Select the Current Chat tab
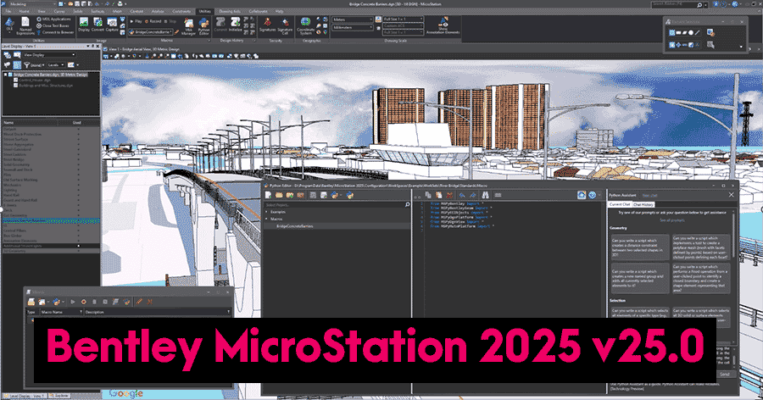The width and height of the screenshot is (763, 400). [619, 205]
